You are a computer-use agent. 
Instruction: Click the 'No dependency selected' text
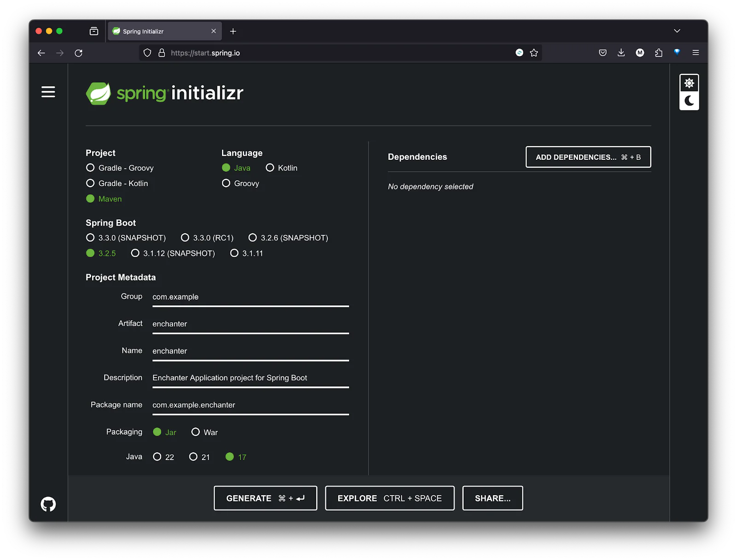point(431,187)
